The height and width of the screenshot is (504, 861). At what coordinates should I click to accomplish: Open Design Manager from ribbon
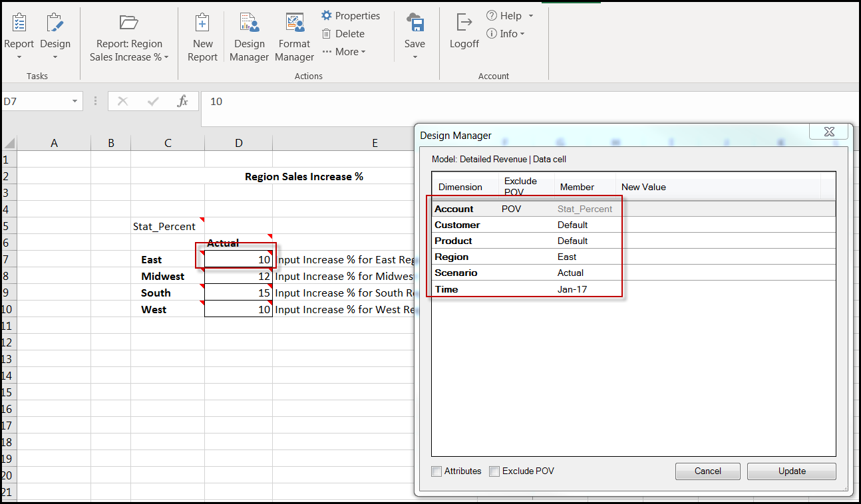click(249, 38)
